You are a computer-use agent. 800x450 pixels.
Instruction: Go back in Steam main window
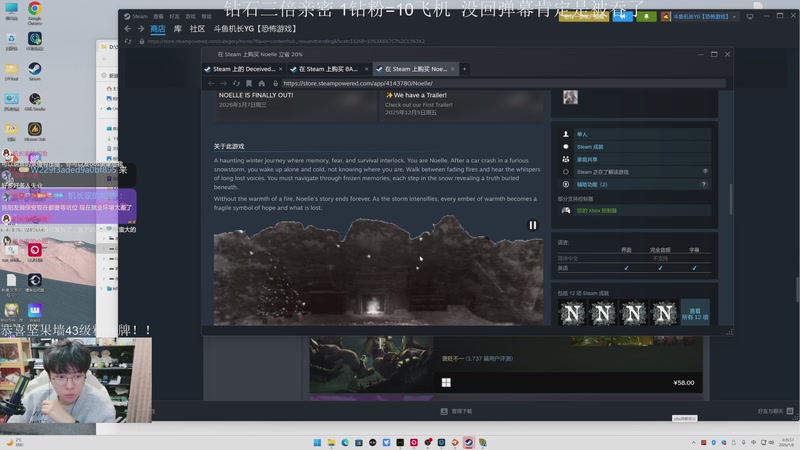click(x=128, y=29)
